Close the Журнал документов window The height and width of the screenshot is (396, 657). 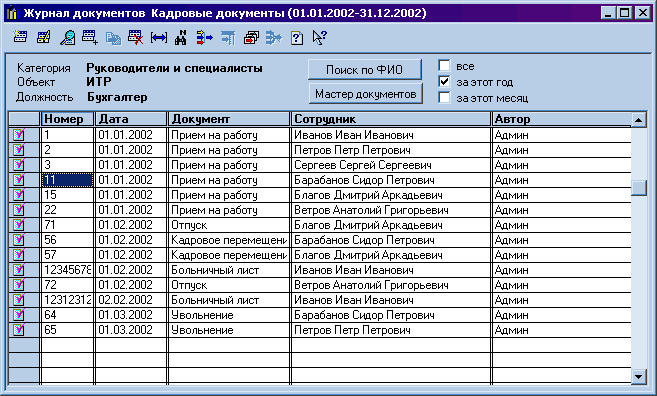pos(642,13)
